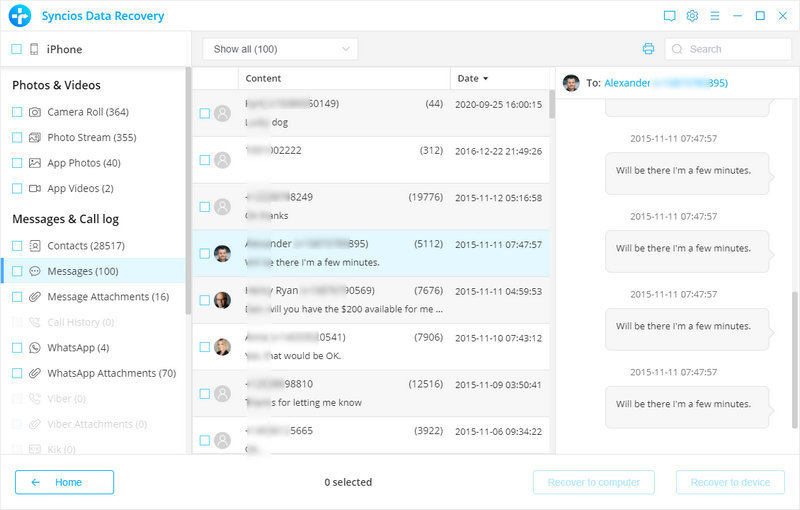
Task: Open WhatsApp Attachments (70) category
Action: (x=112, y=373)
